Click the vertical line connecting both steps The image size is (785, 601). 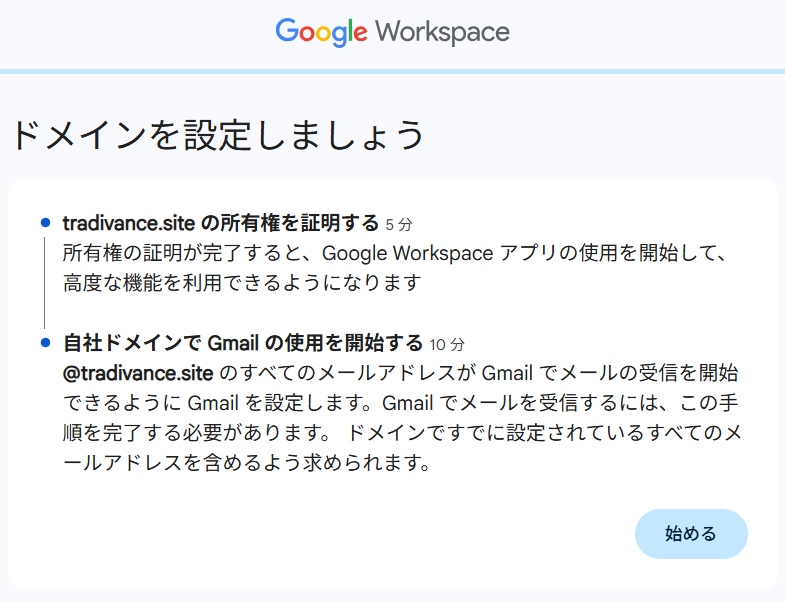[45, 282]
